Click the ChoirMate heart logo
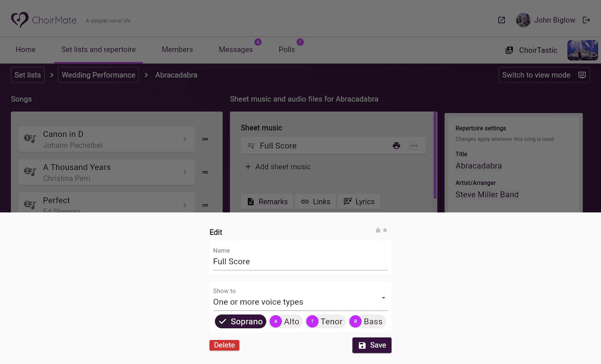Viewport: 601px width, 364px height. pyautogui.click(x=20, y=20)
